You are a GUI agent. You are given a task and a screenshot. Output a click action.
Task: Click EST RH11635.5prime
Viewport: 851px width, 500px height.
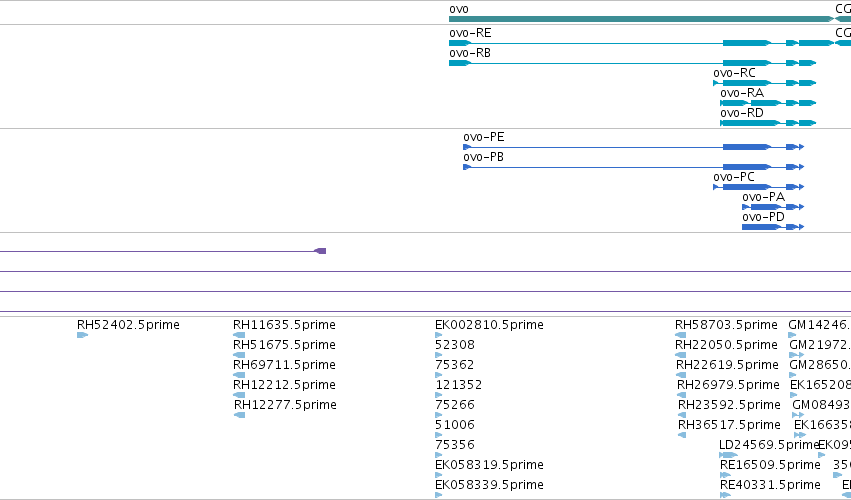pos(284,325)
